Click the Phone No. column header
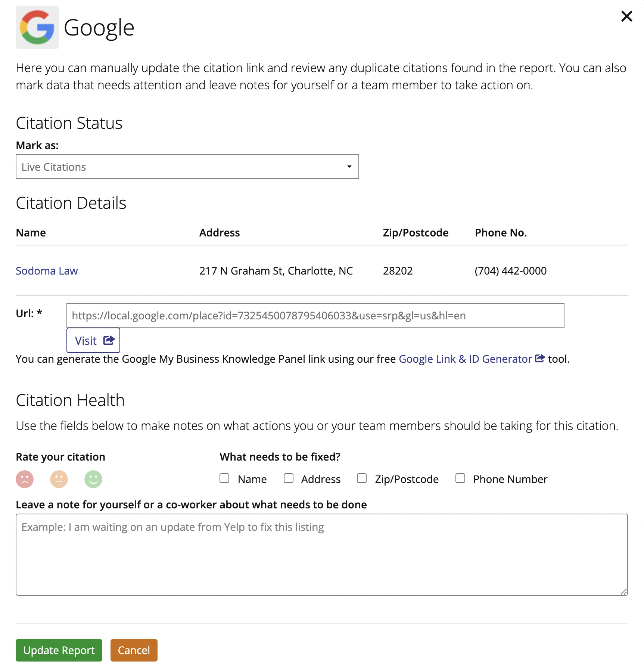The width and height of the screenshot is (644, 669). [x=501, y=233]
